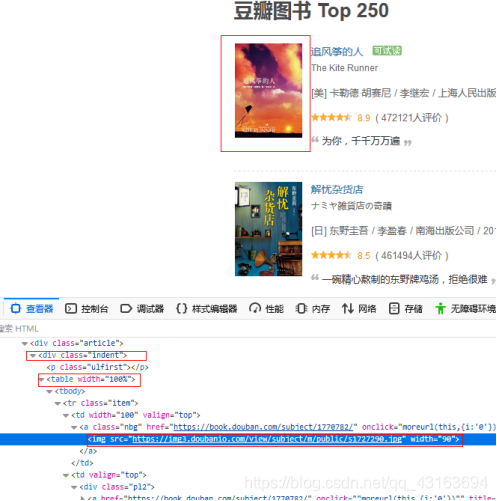Click the up-down arrows icon beside 网络
Image resolution: width=497 pixels, height=501 pixels.
[347, 308]
